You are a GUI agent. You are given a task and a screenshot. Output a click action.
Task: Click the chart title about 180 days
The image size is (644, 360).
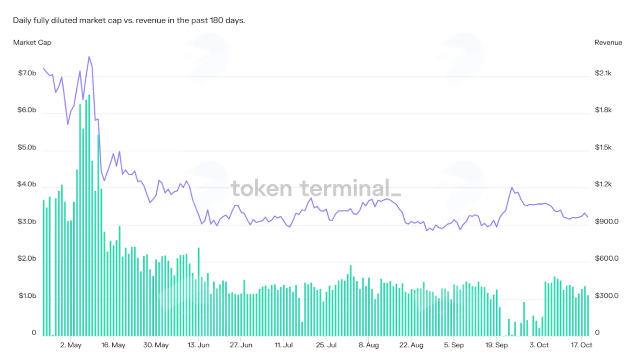[x=129, y=21]
